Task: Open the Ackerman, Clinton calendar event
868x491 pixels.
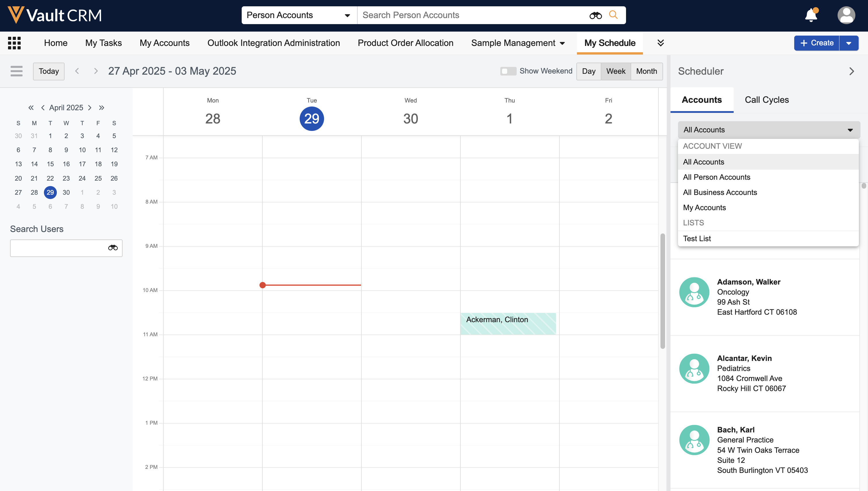Action: [508, 324]
